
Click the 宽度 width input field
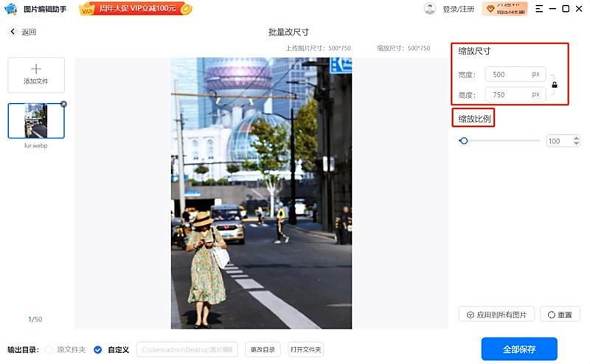[x=515, y=74]
